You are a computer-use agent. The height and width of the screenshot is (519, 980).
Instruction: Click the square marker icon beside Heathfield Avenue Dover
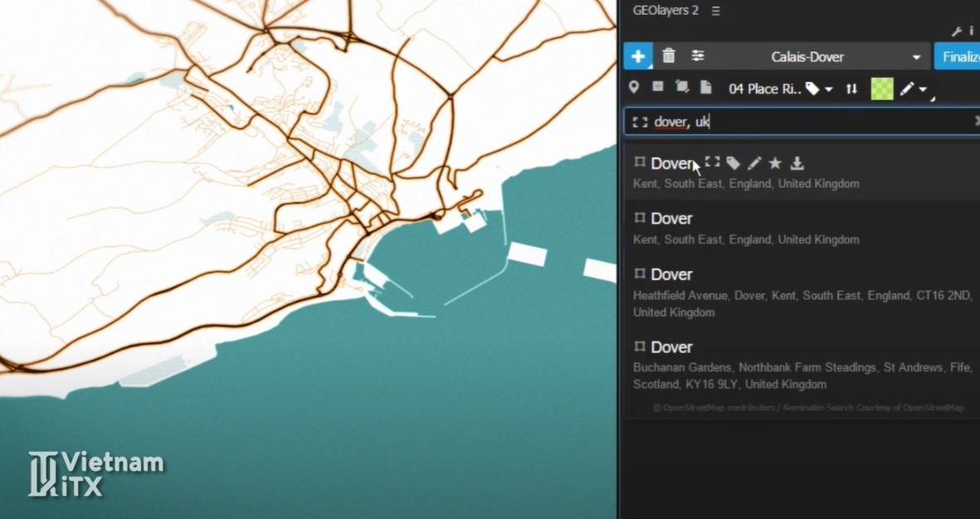click(x=640, y=274)
